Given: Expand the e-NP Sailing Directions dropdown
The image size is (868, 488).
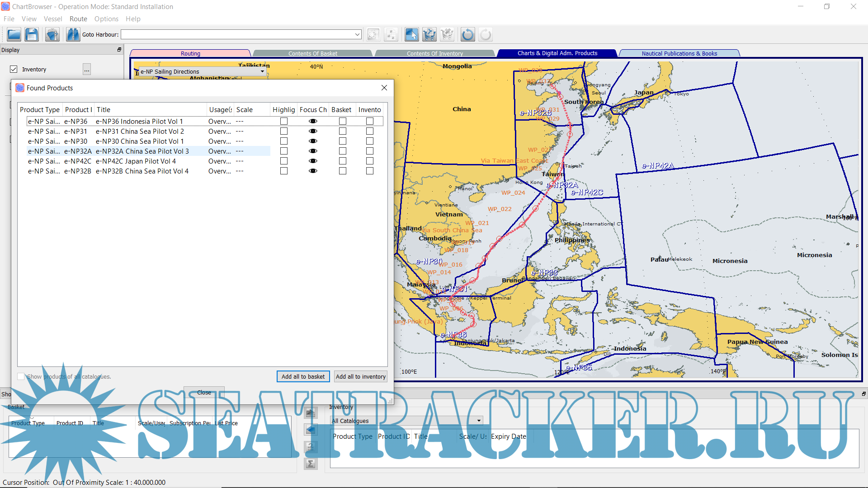Looking at the screenshot, I should [262, 71].
